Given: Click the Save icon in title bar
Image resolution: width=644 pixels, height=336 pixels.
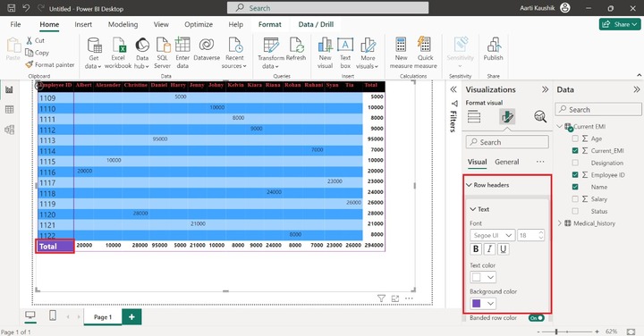Looking at the screenshot, I should pos(12,8).
